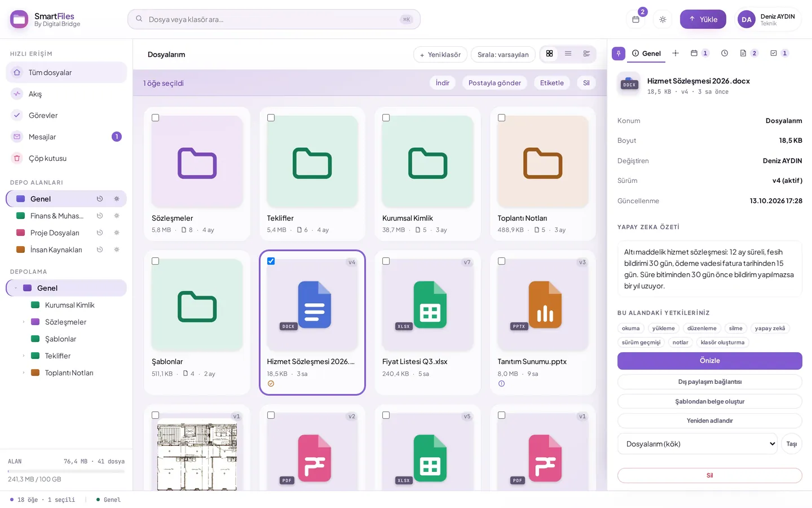Switch to detailed tree view icon
812x508 pixels.
pyautogui.click(x=586, y=54)
